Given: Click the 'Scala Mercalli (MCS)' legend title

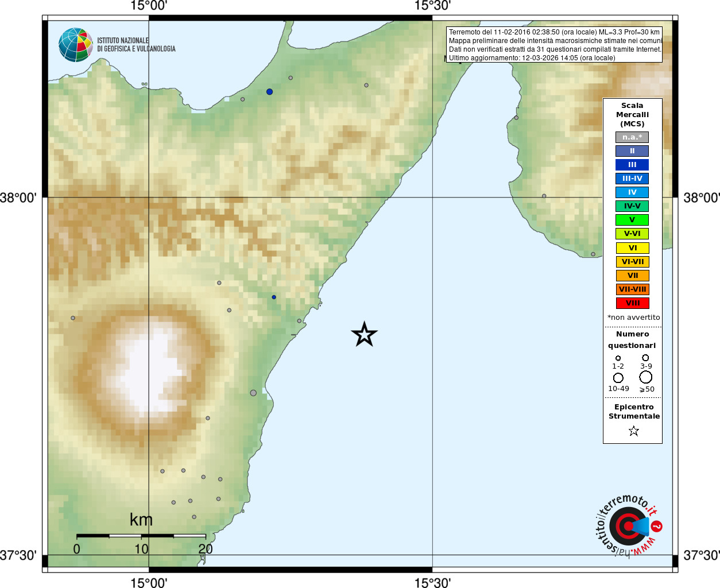Looking at the screenshot, I should tap(632, 114).
